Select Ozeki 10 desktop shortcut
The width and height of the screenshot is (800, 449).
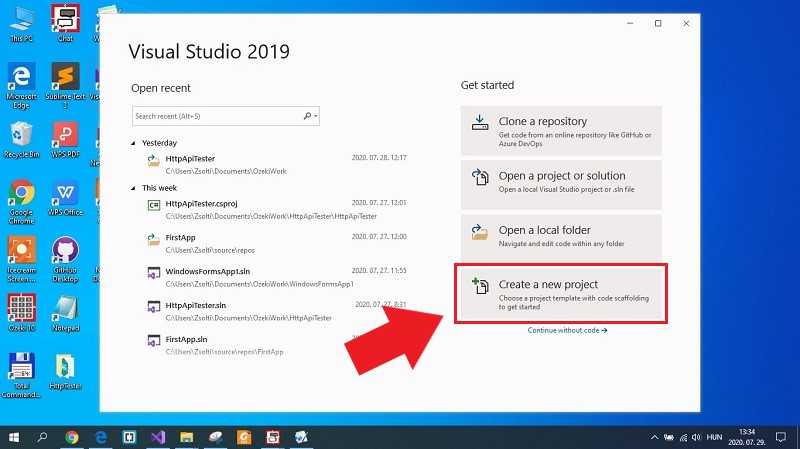pos(21,313)
